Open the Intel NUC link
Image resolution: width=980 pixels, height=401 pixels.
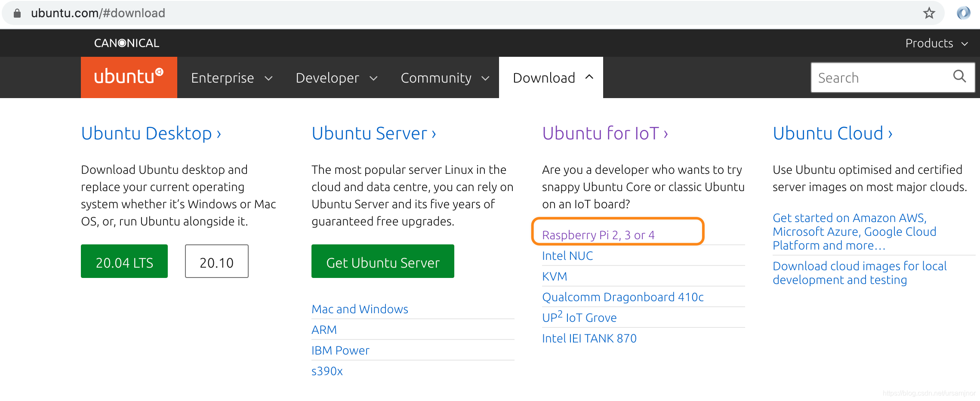coord(567,256)
